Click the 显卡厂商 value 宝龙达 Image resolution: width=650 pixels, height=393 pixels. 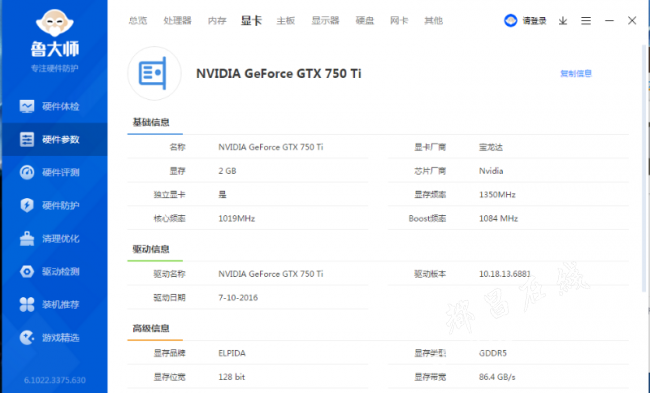[x=491, y=147]
